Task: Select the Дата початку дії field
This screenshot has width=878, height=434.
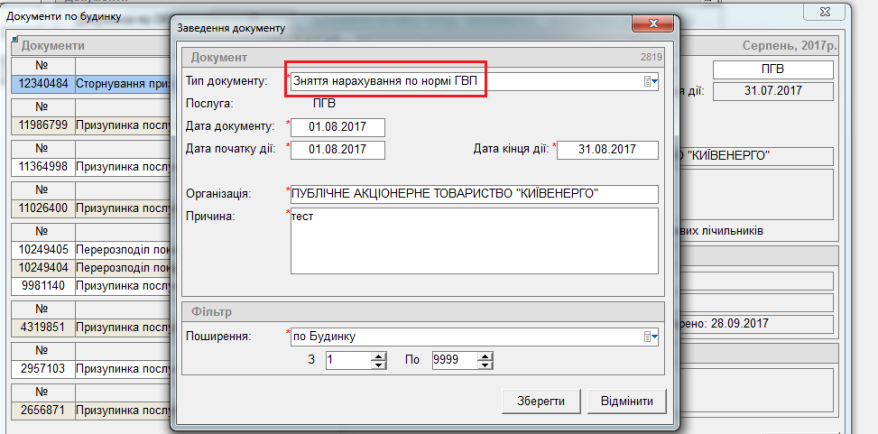Action: [x=337, y=149]
